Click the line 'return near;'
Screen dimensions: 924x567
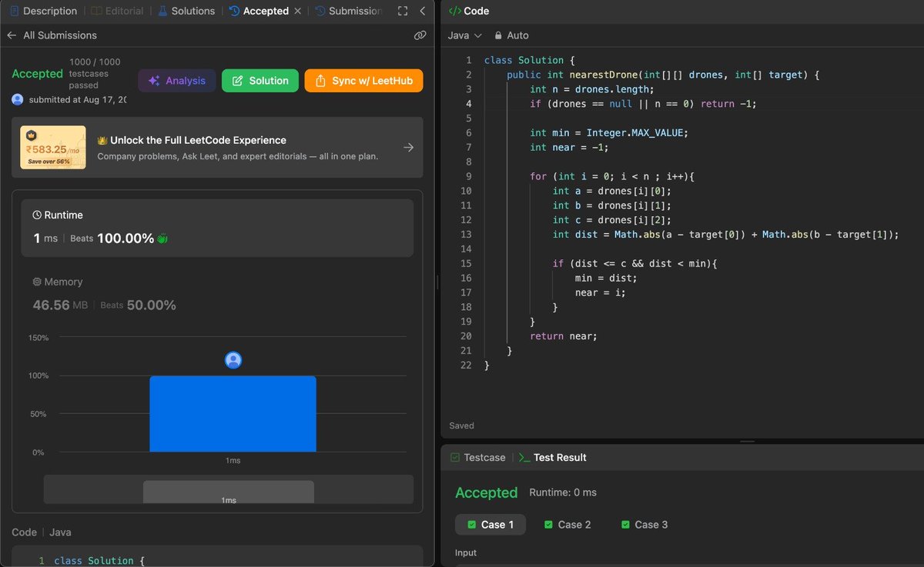coord(564,335)
